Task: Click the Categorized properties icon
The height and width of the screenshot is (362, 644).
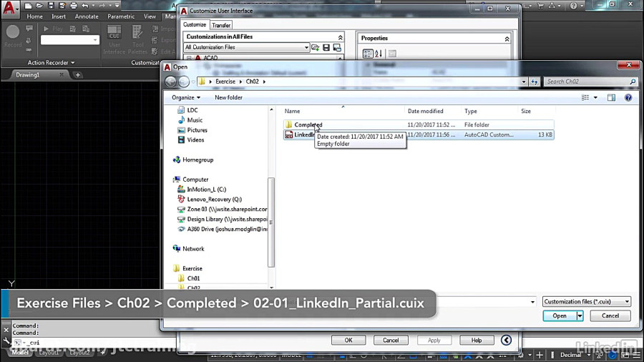Action: (x=368, y=54)
